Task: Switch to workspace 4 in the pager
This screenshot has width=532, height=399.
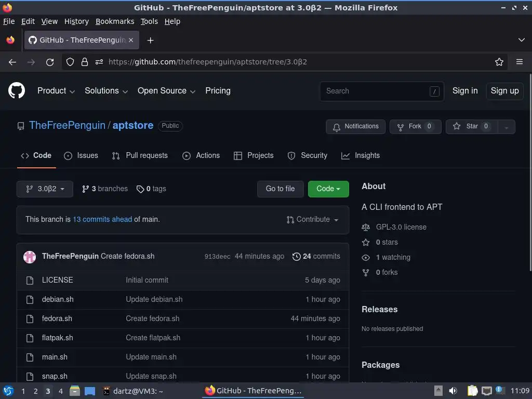Action: pyautogui.click(x=61, y=391)
